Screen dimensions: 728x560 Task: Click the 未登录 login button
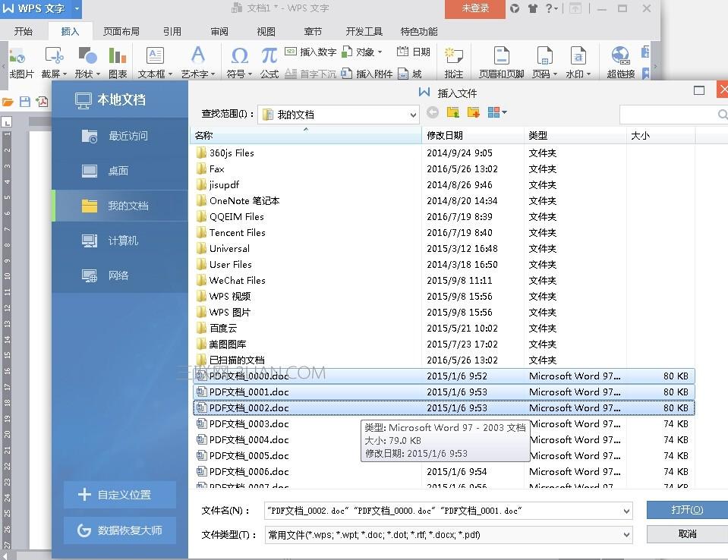[x=475, y=8]
